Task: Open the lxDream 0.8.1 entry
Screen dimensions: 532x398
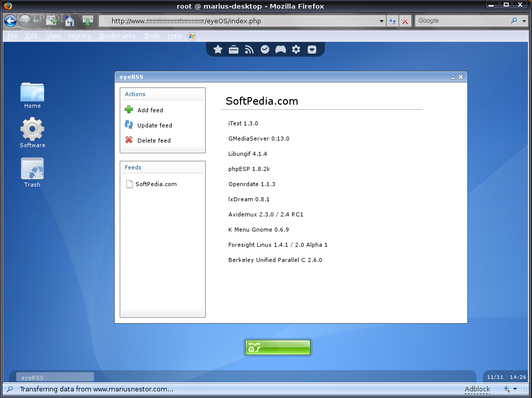Action: click(x=249, y=199)
